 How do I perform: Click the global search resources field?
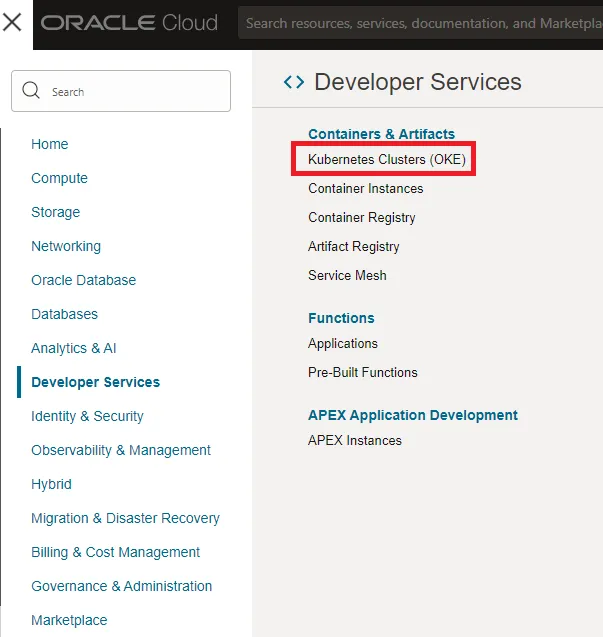point(420,23)
